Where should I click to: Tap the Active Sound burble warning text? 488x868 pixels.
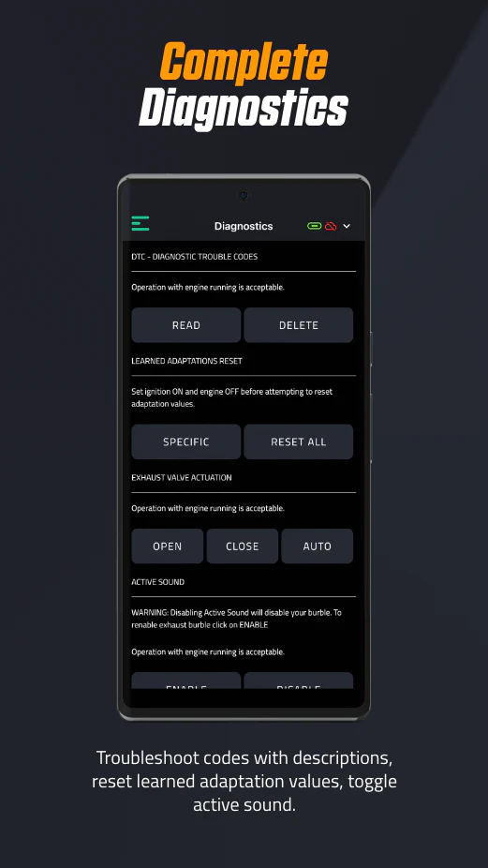(236, 619)
